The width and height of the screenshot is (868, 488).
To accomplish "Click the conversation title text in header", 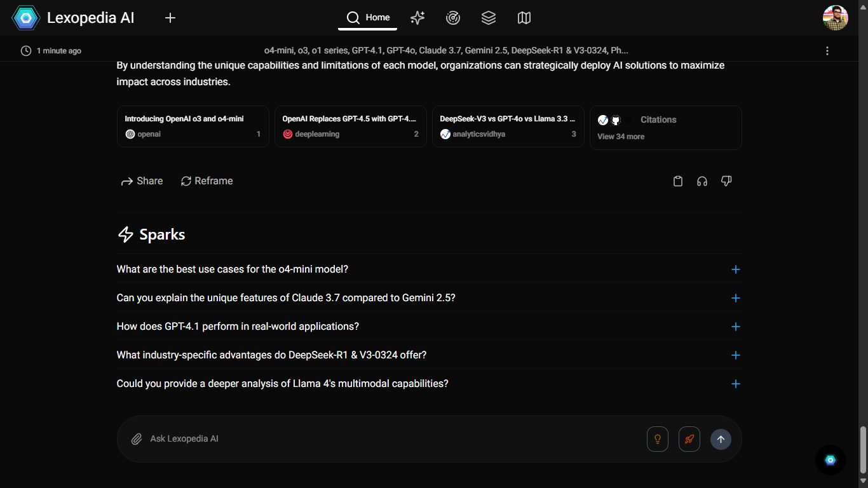I will [446, 50].
